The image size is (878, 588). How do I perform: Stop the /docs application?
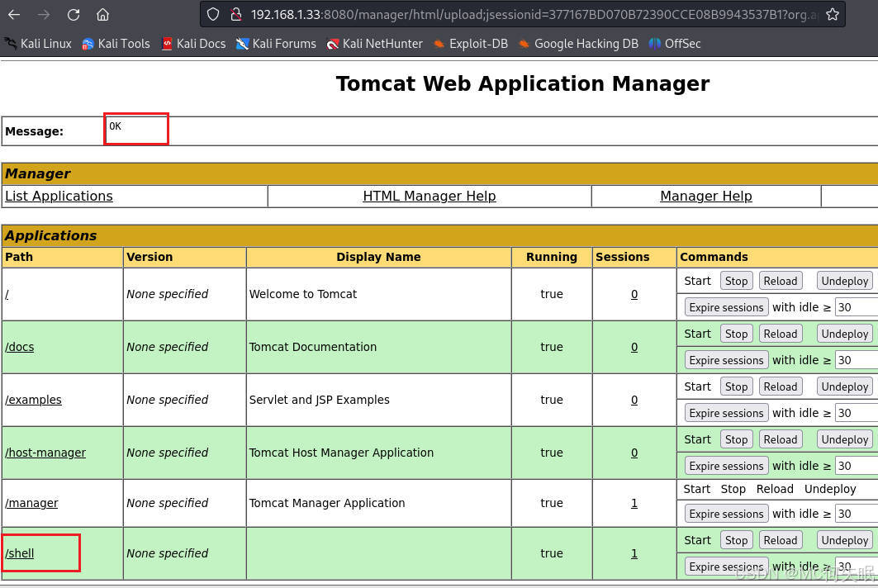tap(736, 334)
